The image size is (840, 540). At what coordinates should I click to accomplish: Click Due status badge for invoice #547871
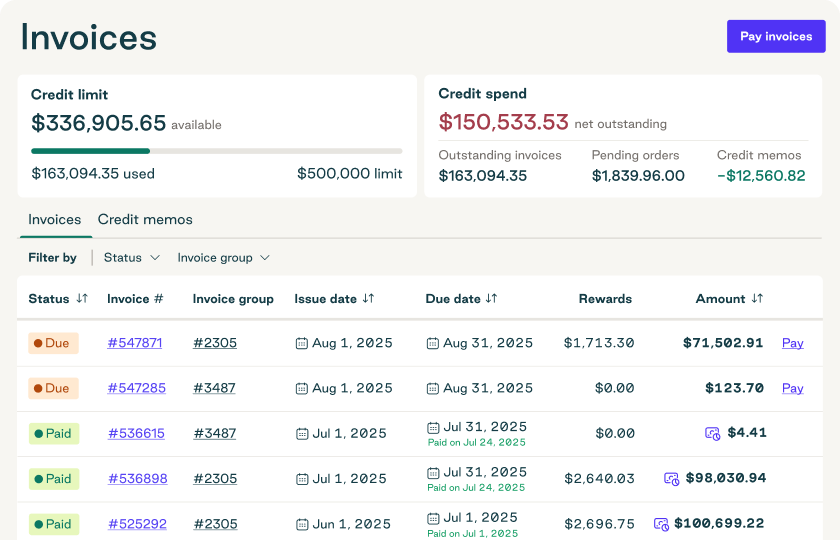pos(54,343)
